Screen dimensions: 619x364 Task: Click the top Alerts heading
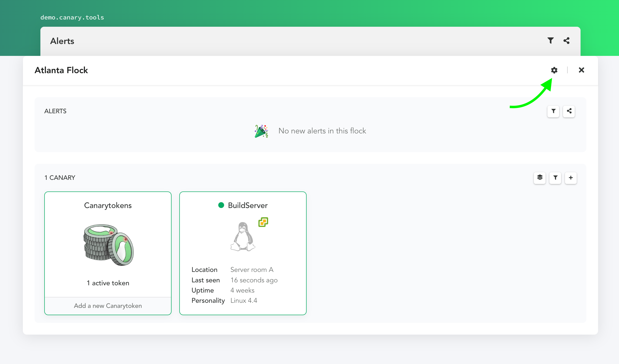(x=62, y=41)
